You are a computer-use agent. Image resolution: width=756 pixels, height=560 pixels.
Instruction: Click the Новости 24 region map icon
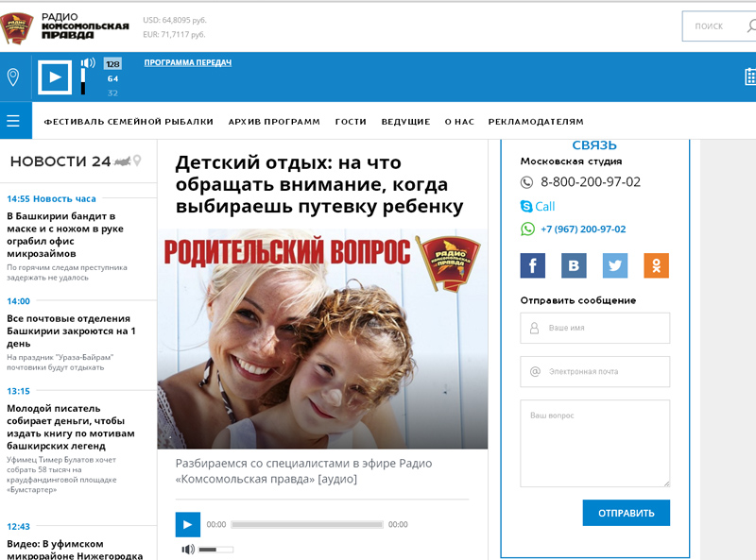click(122, 161)
